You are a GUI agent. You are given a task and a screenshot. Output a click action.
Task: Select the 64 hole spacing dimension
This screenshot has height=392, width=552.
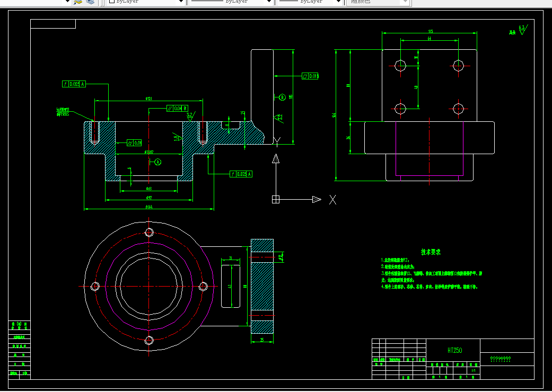pyautogui.click(x=430, y=39)
